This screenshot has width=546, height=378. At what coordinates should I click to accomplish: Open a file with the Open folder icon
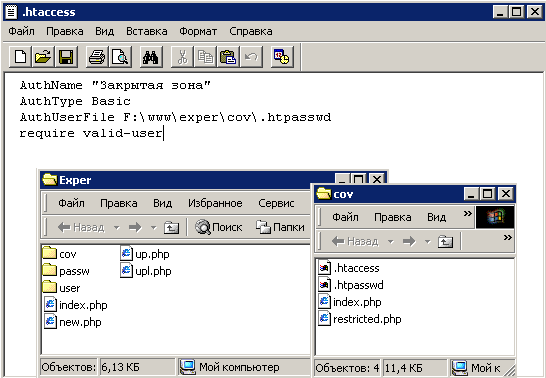[43, 57]
